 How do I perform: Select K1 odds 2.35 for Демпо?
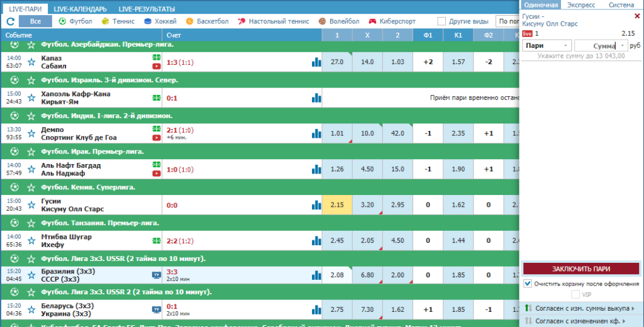pos(458,133)
